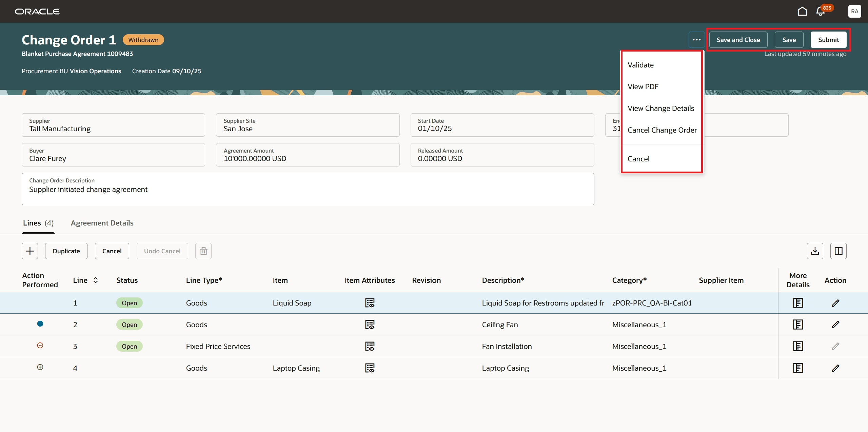Screen dimensions: 868x432
Task: Click the Home icon in the top bar
Action: tap(802, 11)
